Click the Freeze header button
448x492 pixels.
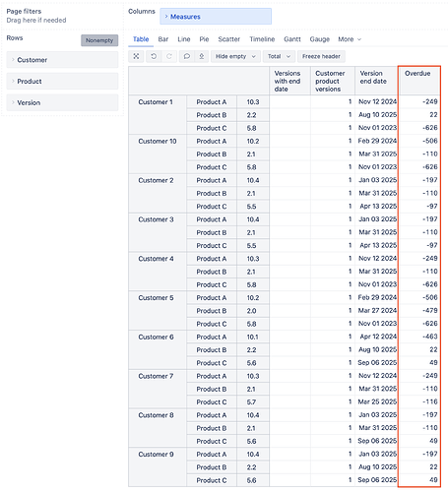tap(321, 56)
